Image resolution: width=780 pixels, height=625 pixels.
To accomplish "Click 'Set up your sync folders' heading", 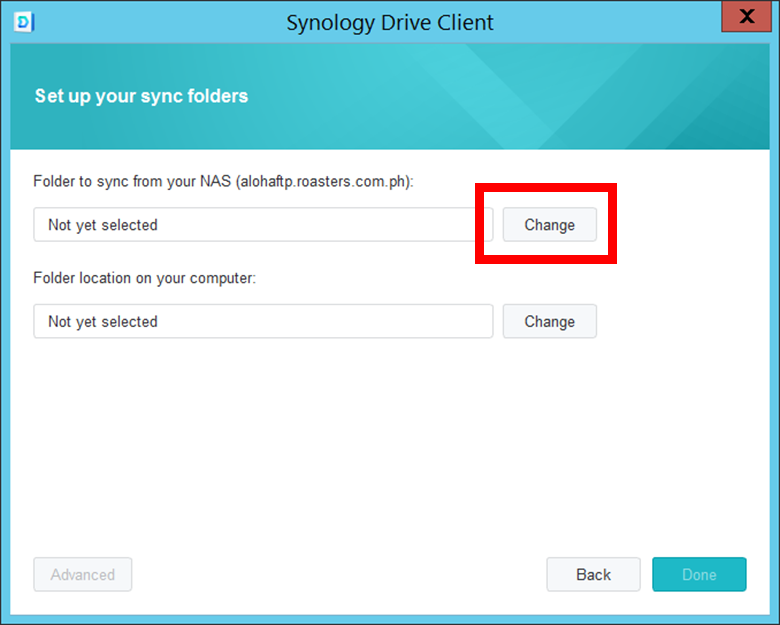I will click(x=141, y=96).
